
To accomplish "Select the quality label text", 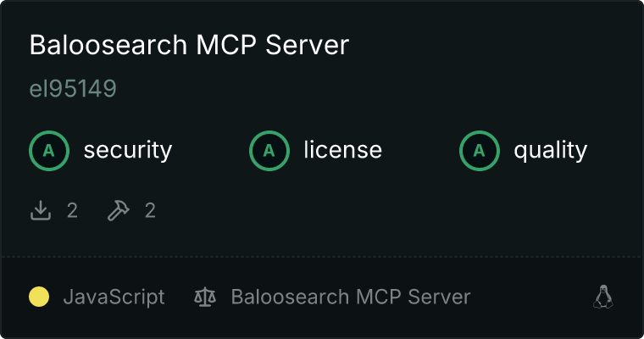I will tap(551, 150).
